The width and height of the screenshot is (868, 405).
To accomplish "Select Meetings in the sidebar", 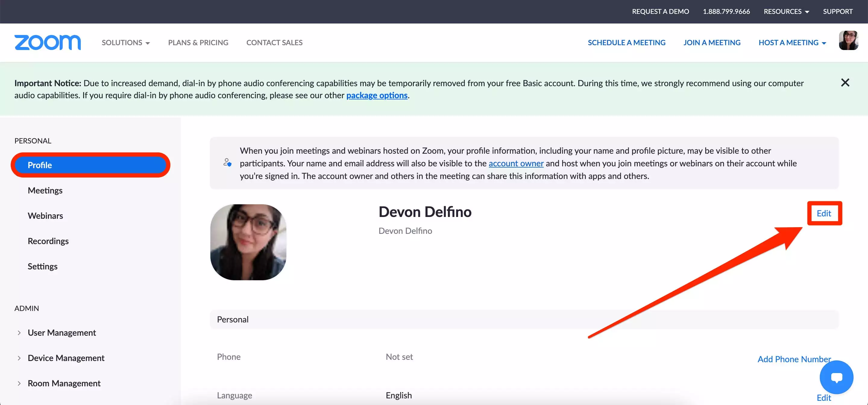I will coord(45,190).
